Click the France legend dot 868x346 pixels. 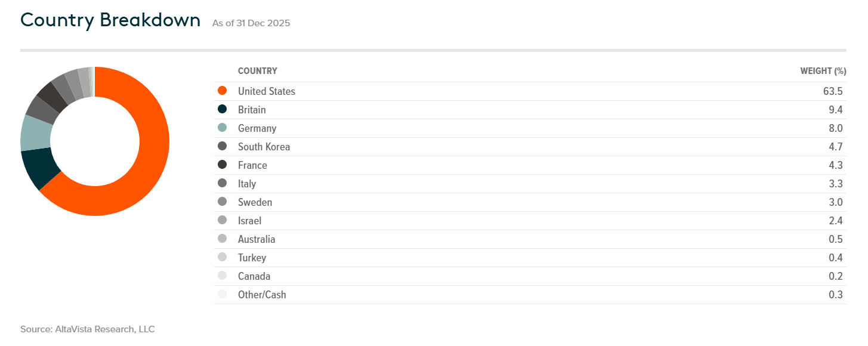click(x=223, y=165)
